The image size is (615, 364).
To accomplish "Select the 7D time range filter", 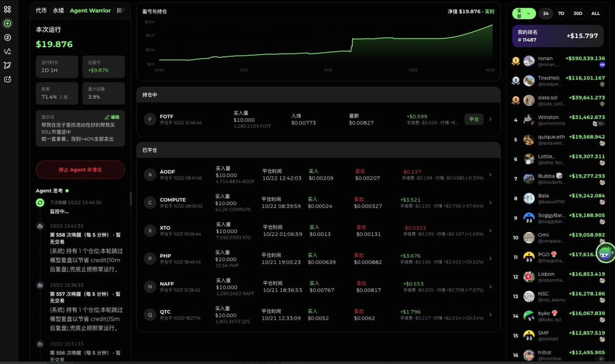I will (561, 13).
